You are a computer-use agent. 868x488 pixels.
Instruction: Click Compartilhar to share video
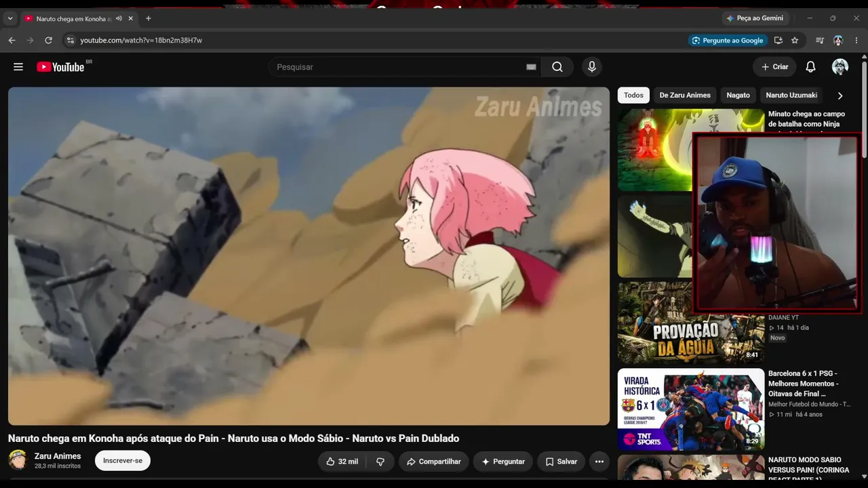[433, 462]
